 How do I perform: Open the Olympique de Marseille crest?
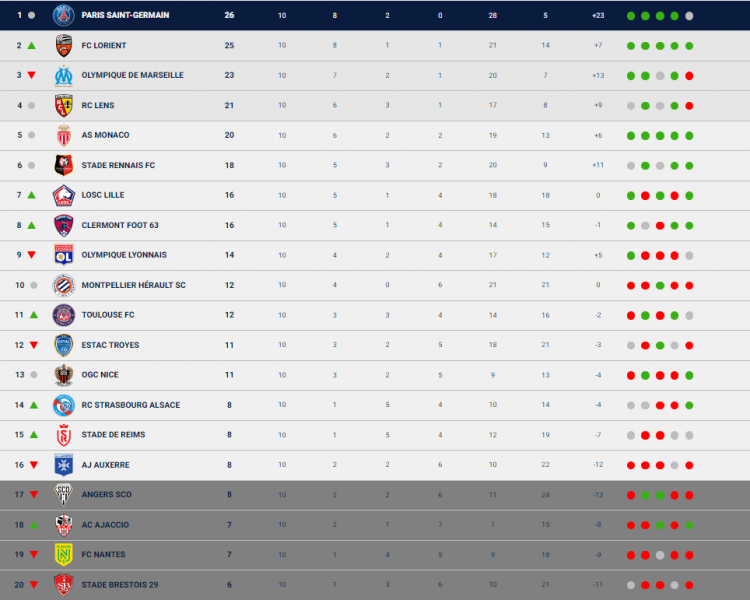(x=64, y=75)
